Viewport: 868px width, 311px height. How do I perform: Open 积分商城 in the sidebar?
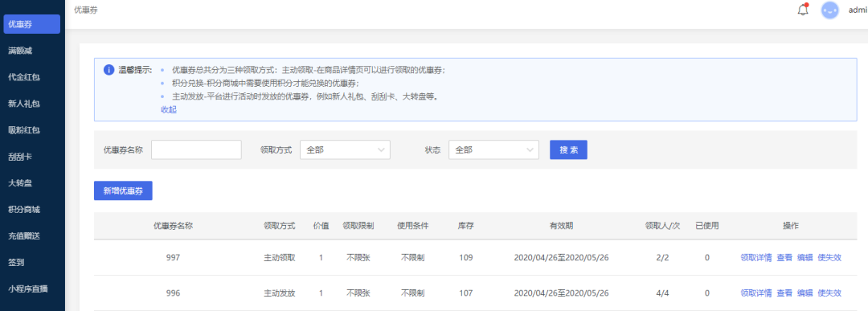coord(23,210)
